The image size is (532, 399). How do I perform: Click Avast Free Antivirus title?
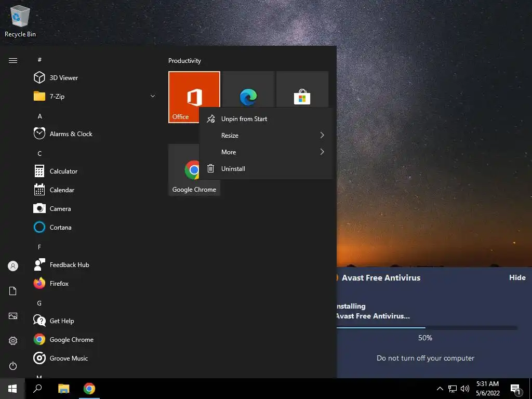click(x=381, y=277)
